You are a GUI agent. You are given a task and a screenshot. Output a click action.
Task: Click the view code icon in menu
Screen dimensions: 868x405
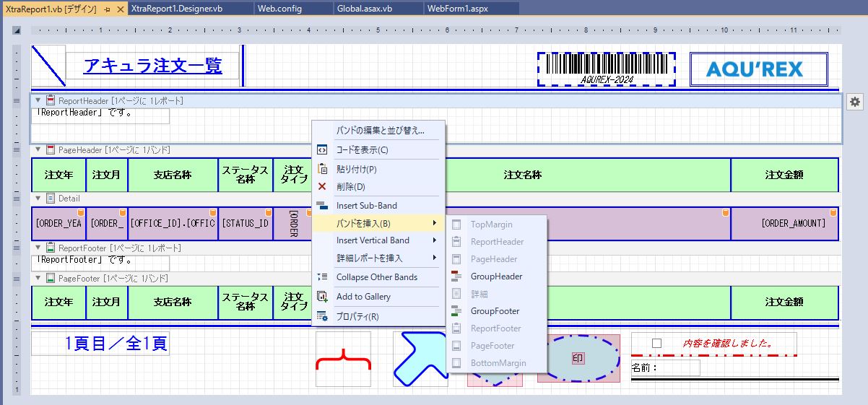point(322,150)
